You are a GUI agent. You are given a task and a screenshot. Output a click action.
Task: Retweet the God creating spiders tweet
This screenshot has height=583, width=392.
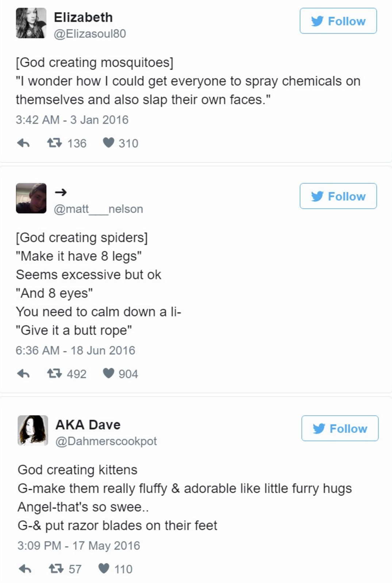54,373
